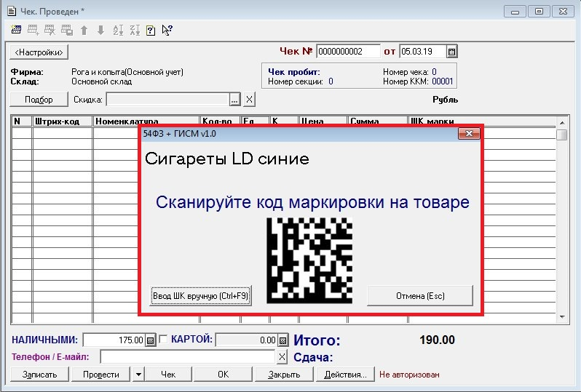Click the insert row toolbar icon
This screenshot has height=392, width=581.
click(x=33, y=30)
